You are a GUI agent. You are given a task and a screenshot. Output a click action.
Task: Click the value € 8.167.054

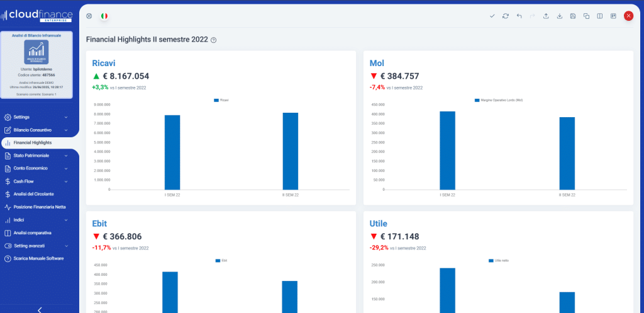[126, 76]
